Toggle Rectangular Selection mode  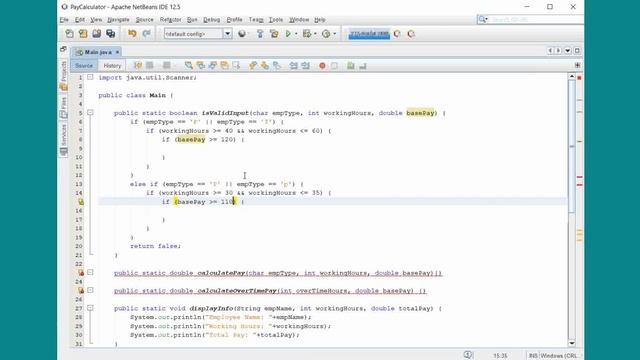tap(236, 65)
